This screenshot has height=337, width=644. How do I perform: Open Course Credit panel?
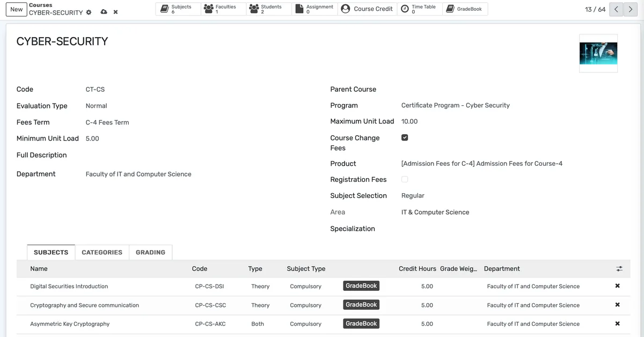[x=367, y=9]
